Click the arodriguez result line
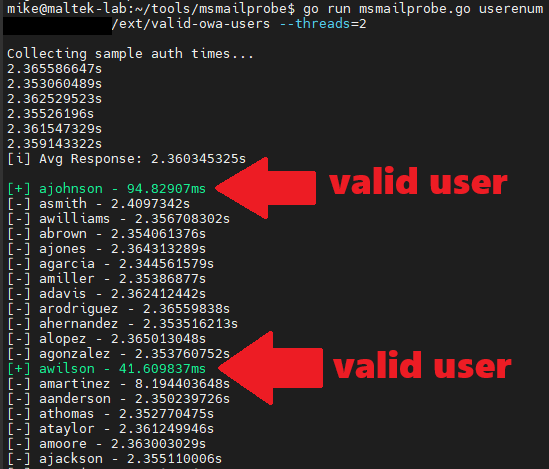The width and height of the screenshot is (549, 469). point(118,309)
